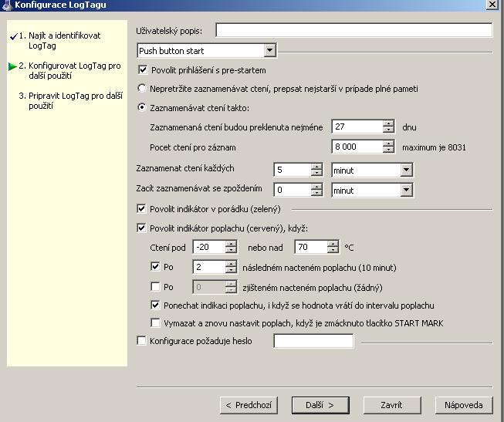Proceed with the Další button
Viewport: 504px width, 422px height.
tap(320, 405)
